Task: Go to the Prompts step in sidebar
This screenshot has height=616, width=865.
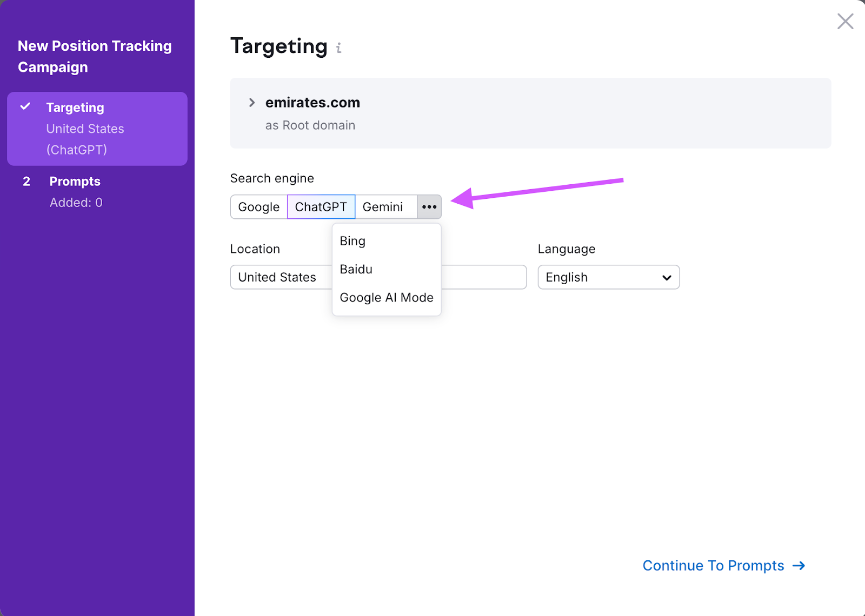Action: 75,182
